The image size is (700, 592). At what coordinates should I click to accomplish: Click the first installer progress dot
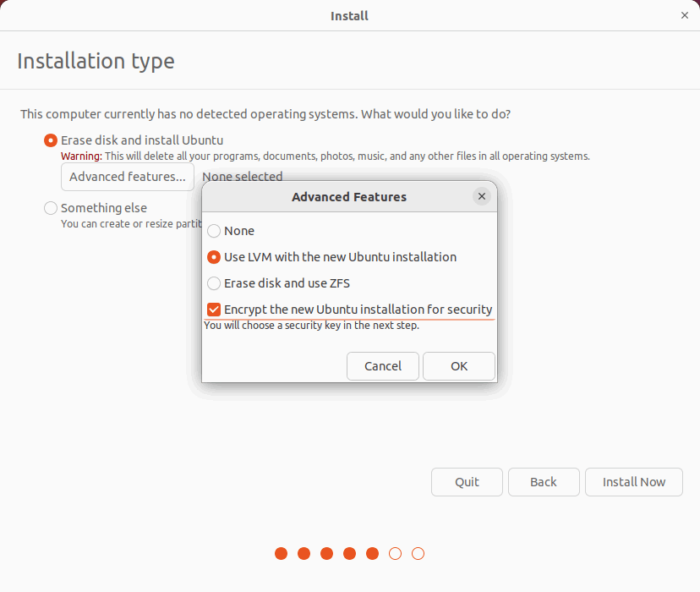pos(281,553)
